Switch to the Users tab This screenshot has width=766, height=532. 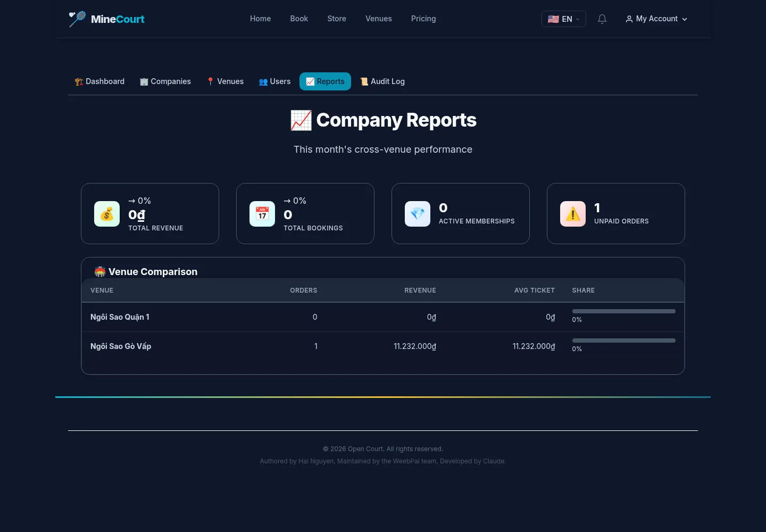pos(274,81)
